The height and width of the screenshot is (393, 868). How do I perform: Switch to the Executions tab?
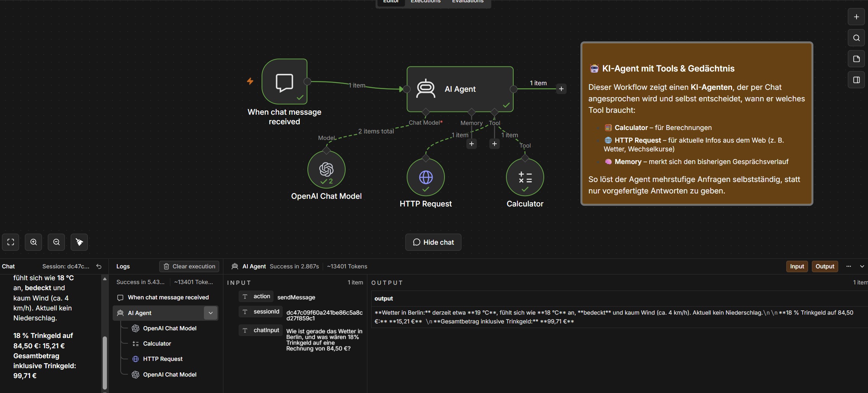tap(425, 2)
